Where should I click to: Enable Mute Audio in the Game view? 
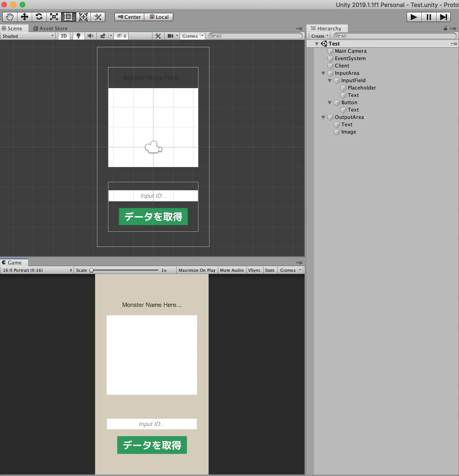point(232,270)
